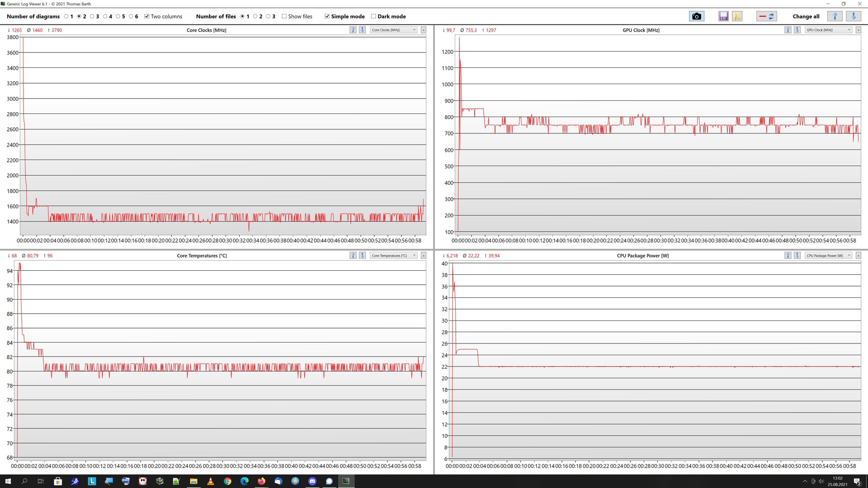This screenshot has height=488, width=868.
Task: Click the Change all up arrow
Action: pos(835,16)
